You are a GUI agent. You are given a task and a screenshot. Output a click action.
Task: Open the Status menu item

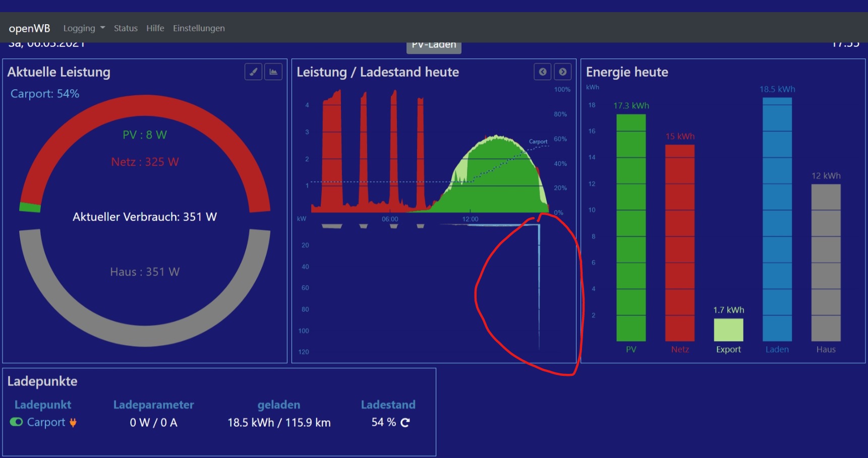coord(126,28)
